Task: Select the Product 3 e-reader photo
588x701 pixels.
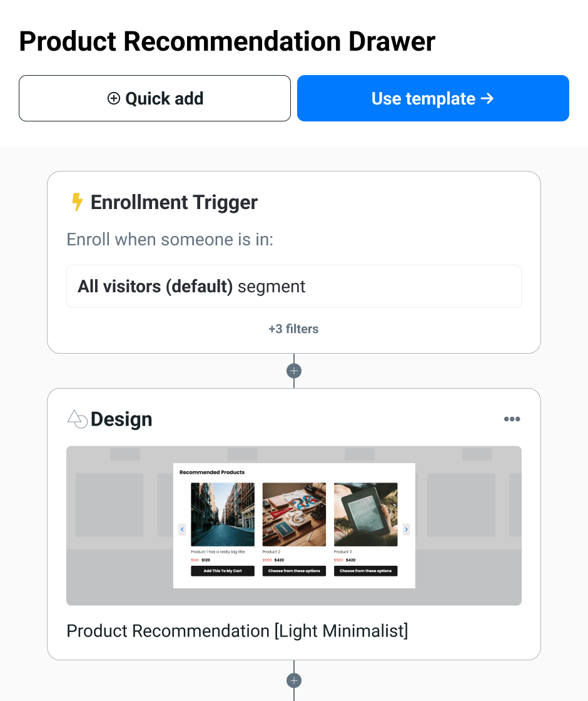Action: click(365, 514)
